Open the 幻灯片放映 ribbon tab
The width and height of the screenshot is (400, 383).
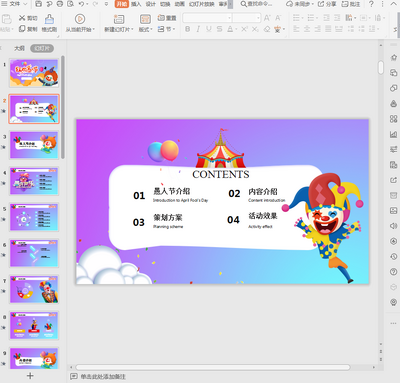point(202,4)
